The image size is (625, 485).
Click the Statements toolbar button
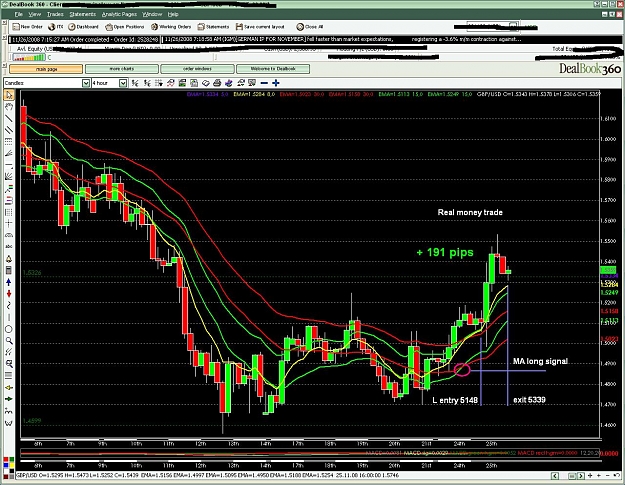(213, 27)
